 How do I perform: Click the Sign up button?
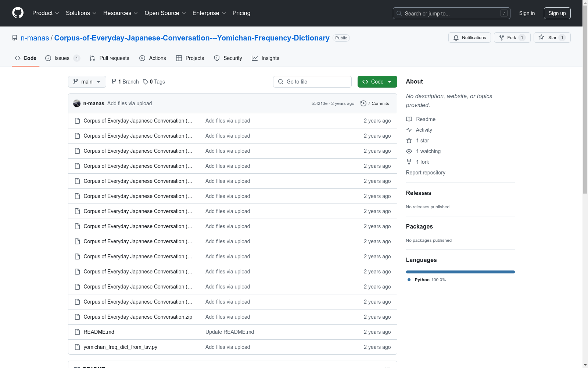click(557, 13)
